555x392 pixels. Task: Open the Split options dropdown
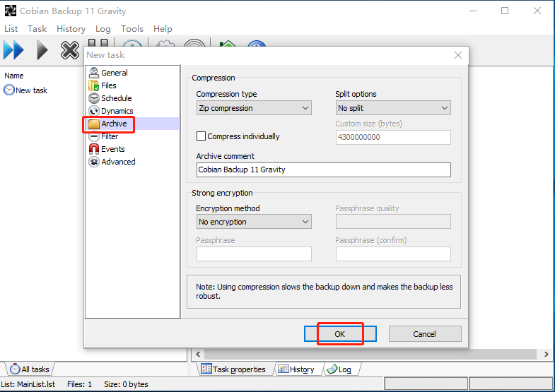(393, 108)
